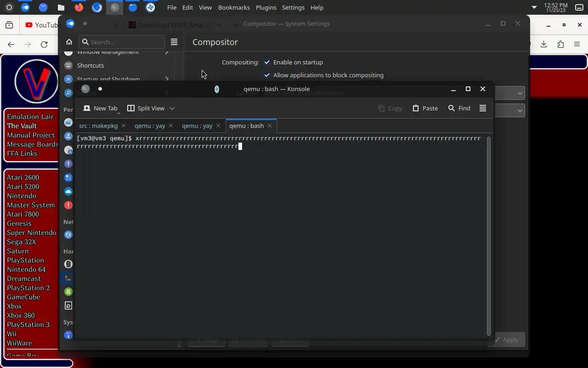Click the Konsole window icon in its title bar

pos(85,89)
